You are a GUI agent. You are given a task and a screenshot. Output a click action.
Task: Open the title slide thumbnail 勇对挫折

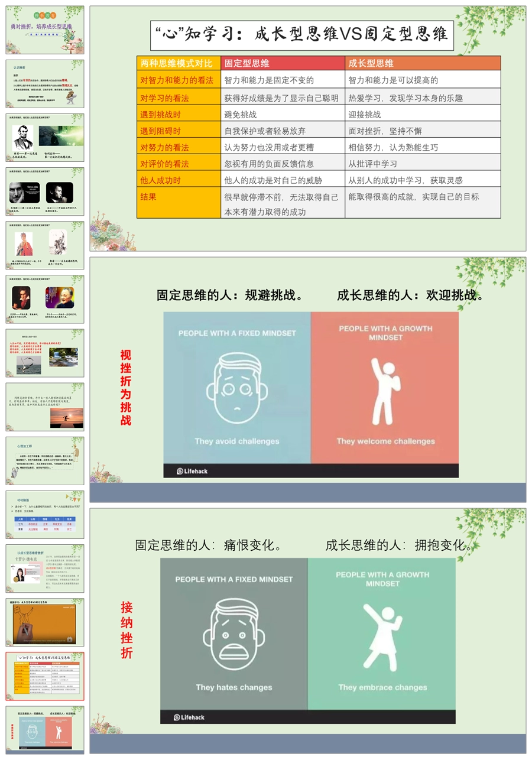[45, 30]
